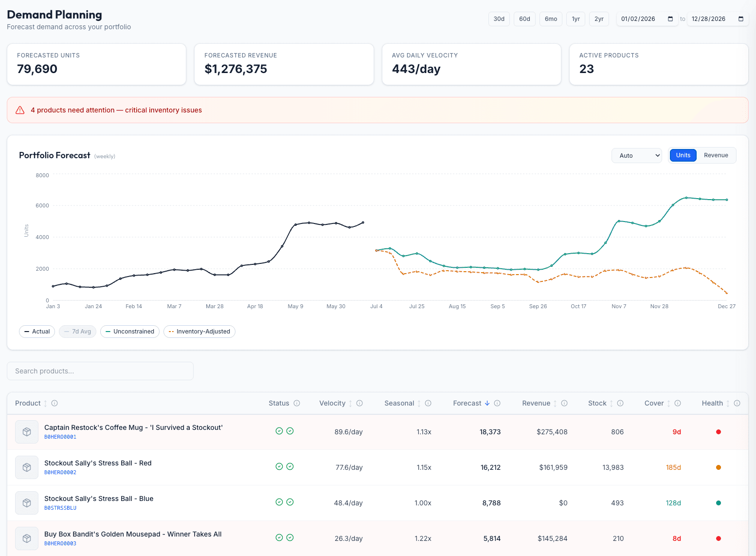The height and width of the screenshot is (556, 756).
Task: Click Stress Ball Blue product box icon
Action: (x=27, y=503)
